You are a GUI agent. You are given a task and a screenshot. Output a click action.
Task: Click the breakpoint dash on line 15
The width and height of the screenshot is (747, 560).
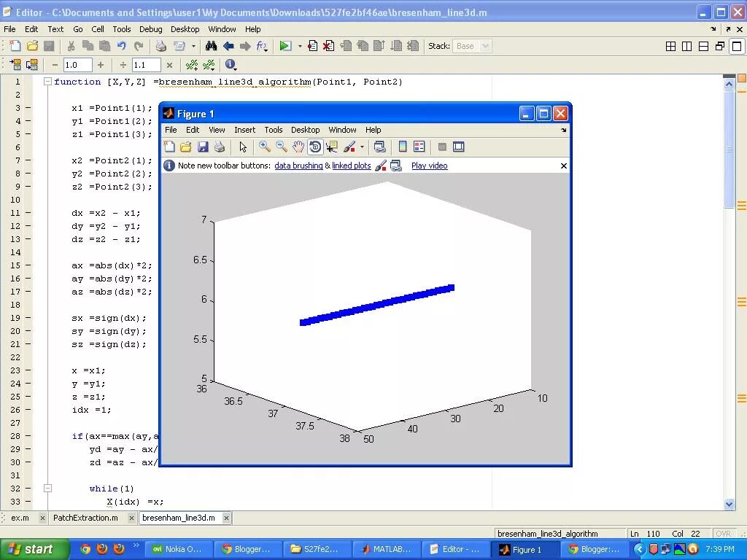(28, 265)
